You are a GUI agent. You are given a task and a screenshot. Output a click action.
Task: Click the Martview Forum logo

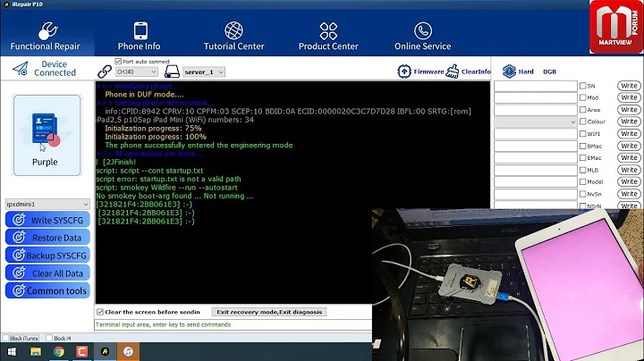(616, 27)
